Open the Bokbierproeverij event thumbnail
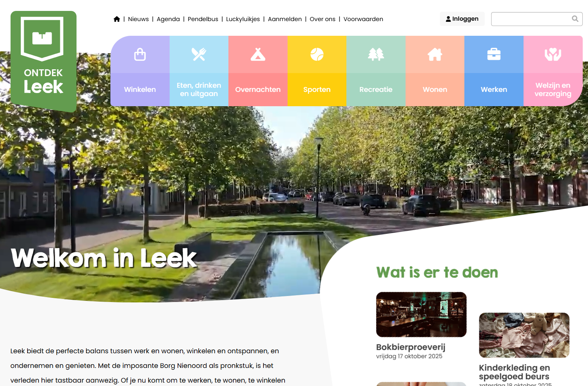This screenshot has width=588, height=386. click(x=421, y=314)
